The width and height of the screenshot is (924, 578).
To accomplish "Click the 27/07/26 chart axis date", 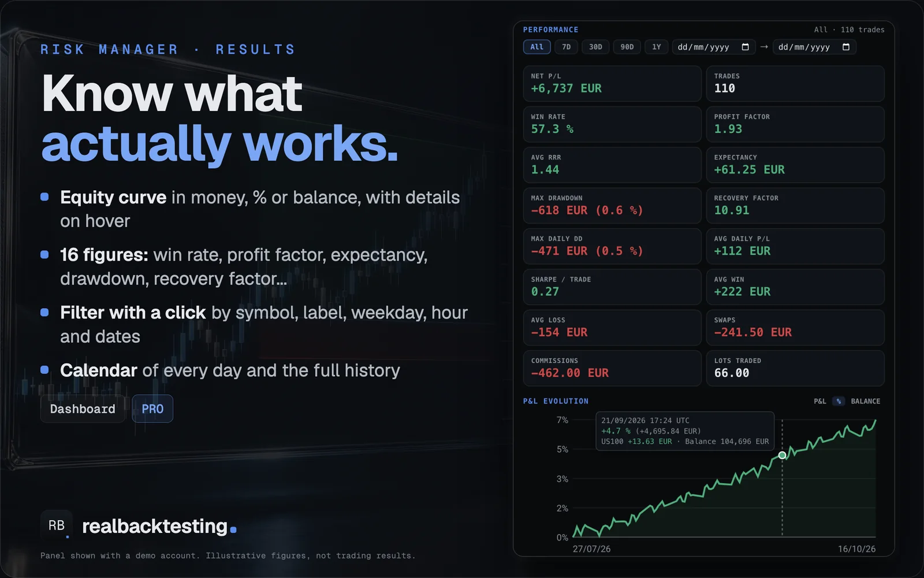I will tap(591, 549).
